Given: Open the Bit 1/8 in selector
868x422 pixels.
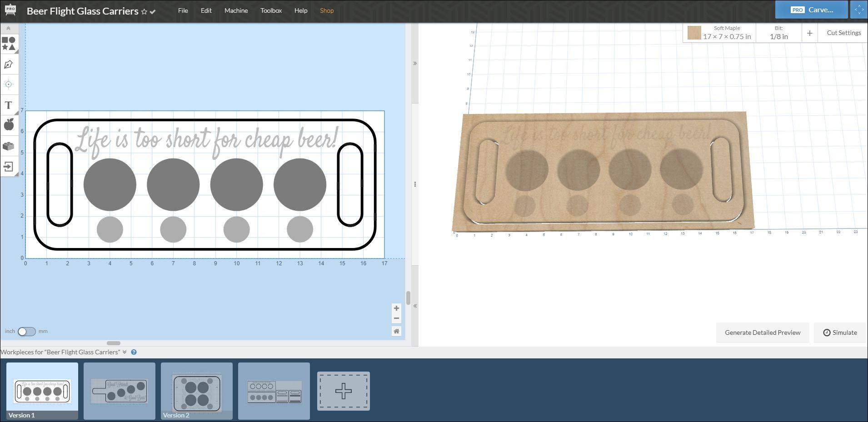Looking at the screenshot, I should pos(779,33).
